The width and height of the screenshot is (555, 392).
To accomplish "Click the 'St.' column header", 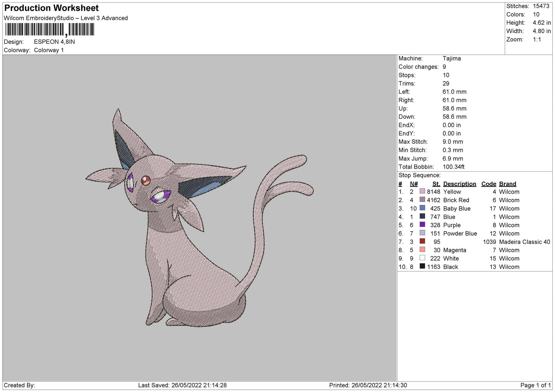I will click(436, 184).
